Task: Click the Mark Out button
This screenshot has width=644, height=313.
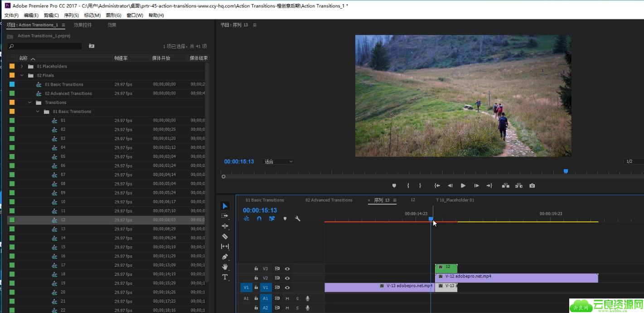Action: 420,186
